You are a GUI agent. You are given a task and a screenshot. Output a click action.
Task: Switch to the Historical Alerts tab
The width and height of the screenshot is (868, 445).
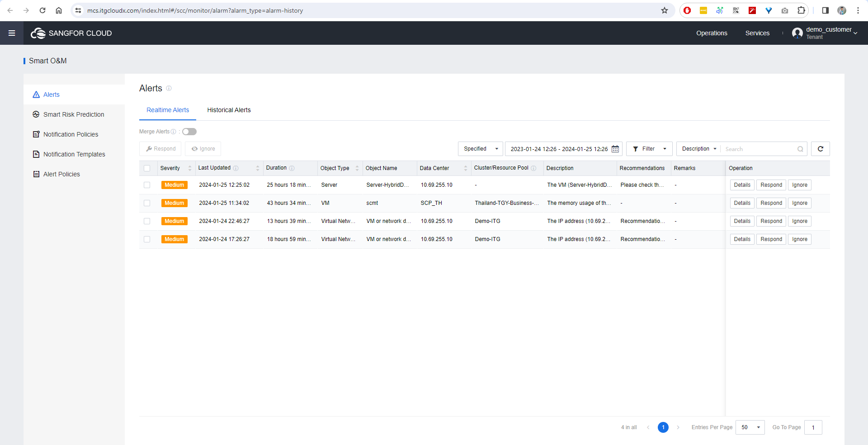click(229, 110)
